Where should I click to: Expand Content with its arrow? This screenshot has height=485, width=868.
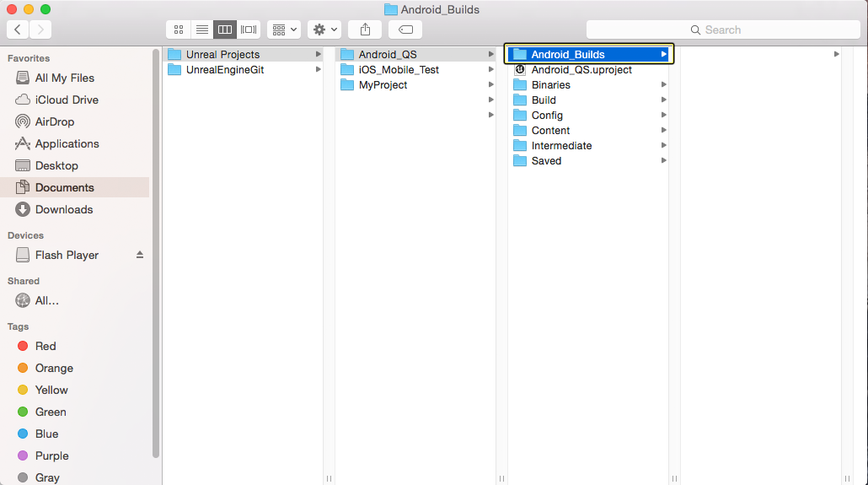click(664, 130)
